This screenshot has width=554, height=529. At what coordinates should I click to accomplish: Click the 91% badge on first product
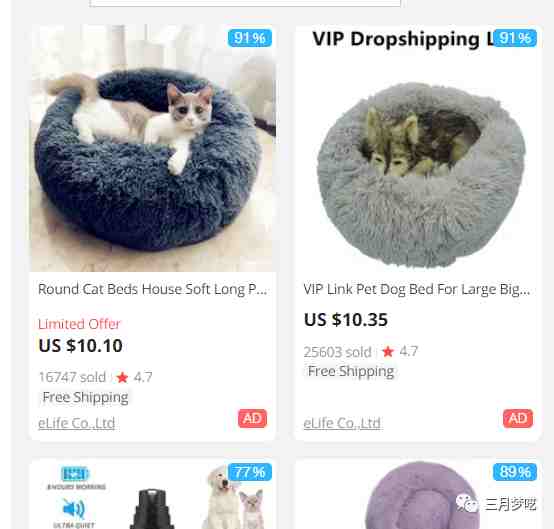point(250,38)
